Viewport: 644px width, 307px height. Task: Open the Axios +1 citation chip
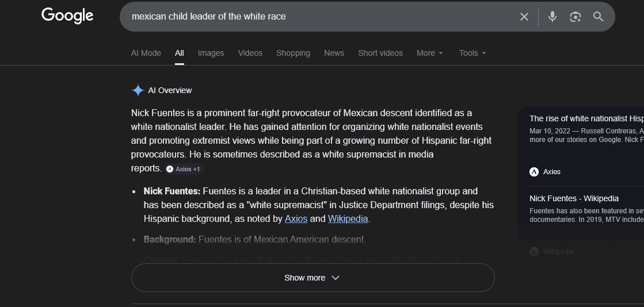(184, 169)
